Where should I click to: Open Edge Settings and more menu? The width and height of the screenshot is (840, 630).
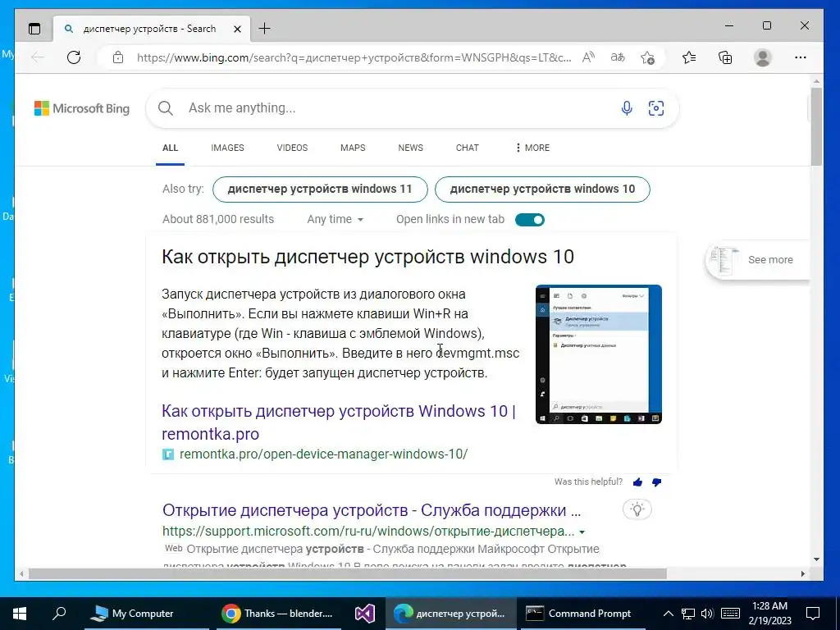pyautogui.click(x=801, y=57)
